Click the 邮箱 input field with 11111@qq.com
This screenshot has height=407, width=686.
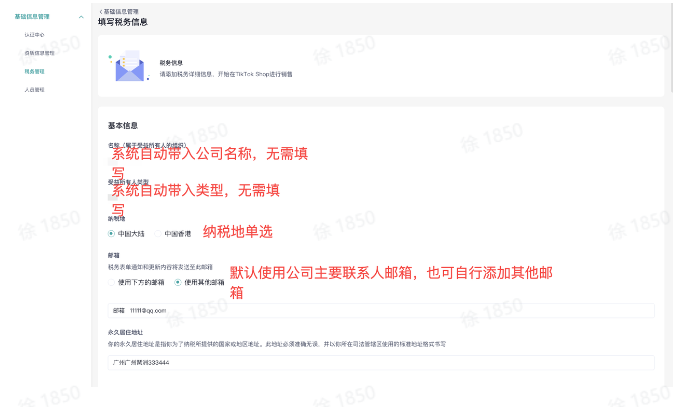pos(380,310)
